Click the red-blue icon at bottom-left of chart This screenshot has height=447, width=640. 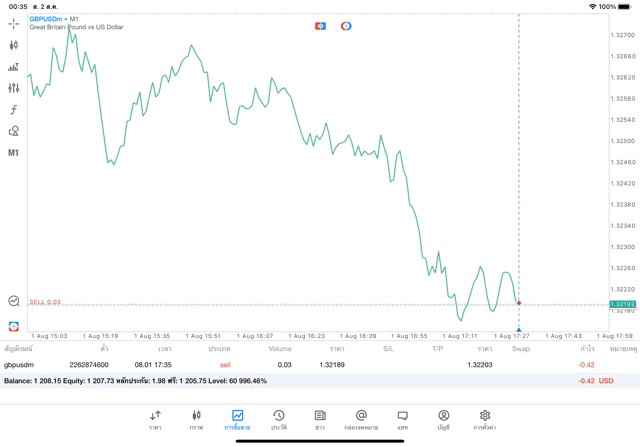14,325
